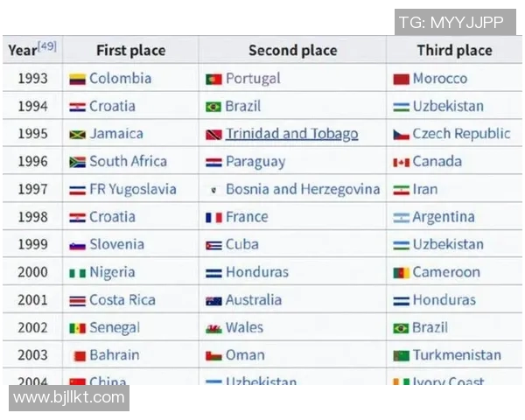525x420 pixels.
Task: Click the Wales flag icon
Action: coord(213,328)
